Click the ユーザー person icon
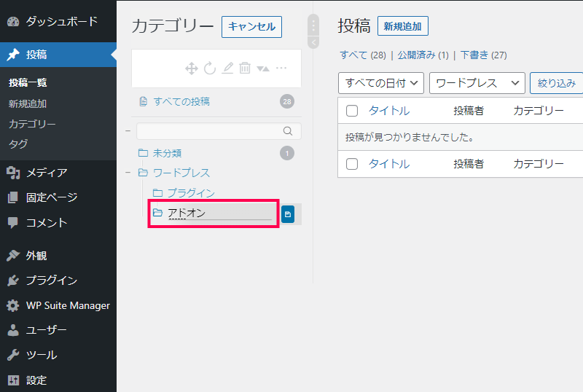Screen dimensions: 583x392 pos(13,330)
